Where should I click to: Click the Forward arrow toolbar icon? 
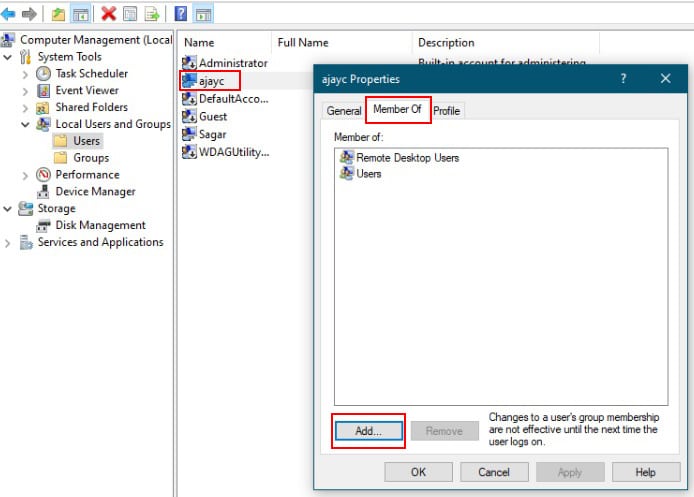[29, 14]
